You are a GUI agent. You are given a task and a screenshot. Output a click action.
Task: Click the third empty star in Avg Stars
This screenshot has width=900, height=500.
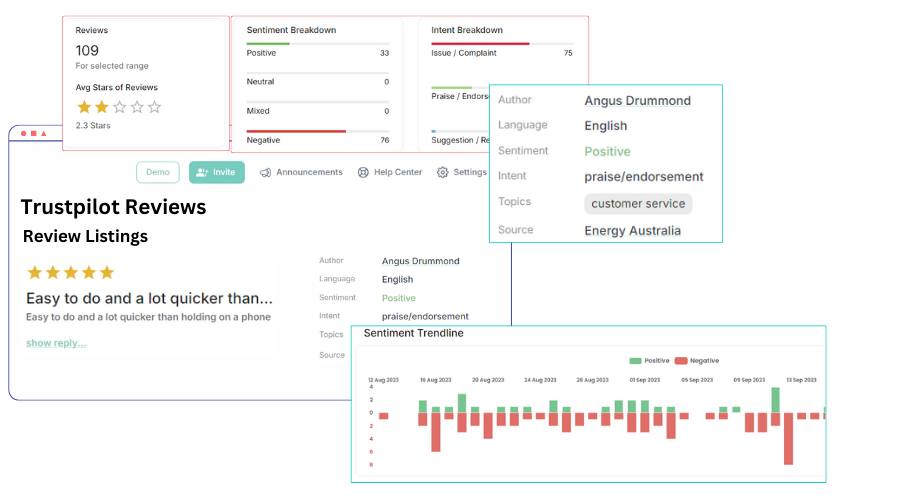point(119,107)
